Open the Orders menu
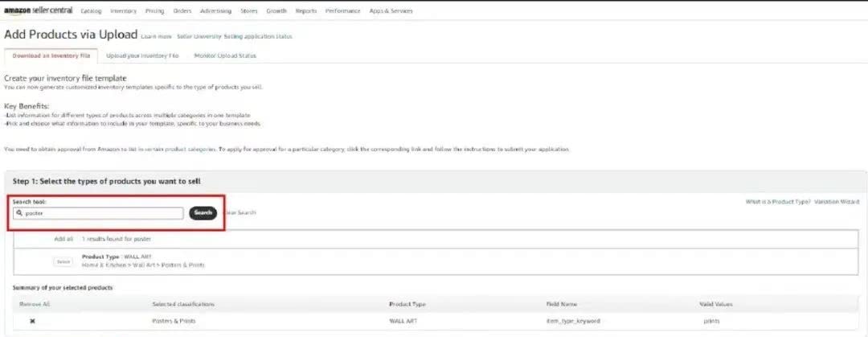The height and width of the screenshot is (337, 868). click(x=182, y=11)
